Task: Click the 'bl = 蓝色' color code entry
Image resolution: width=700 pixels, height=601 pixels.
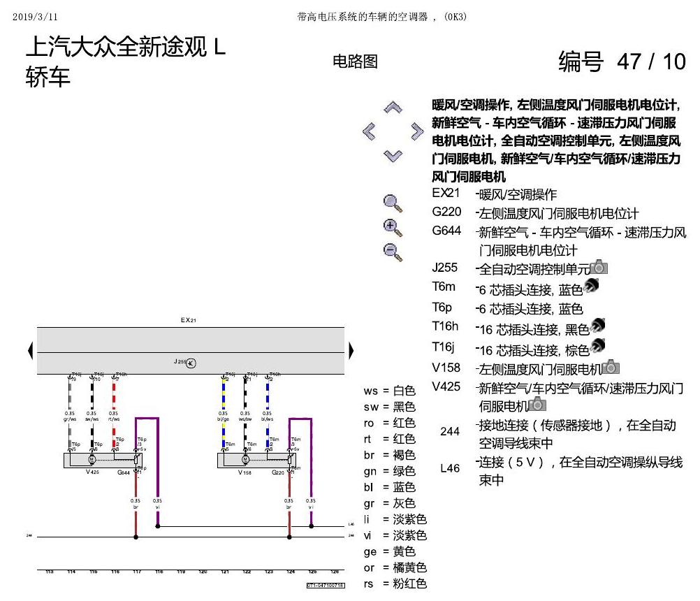Action: [x=390, y=487]
